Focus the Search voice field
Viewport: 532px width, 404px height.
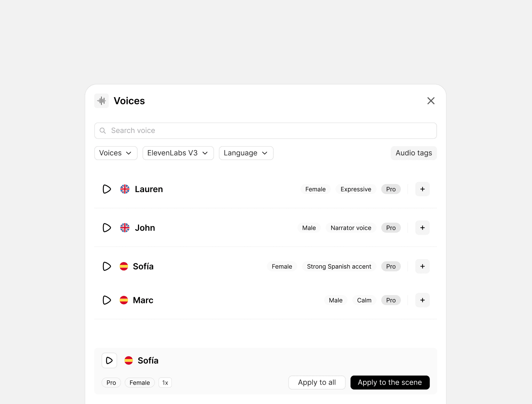[x=266, y=131]
